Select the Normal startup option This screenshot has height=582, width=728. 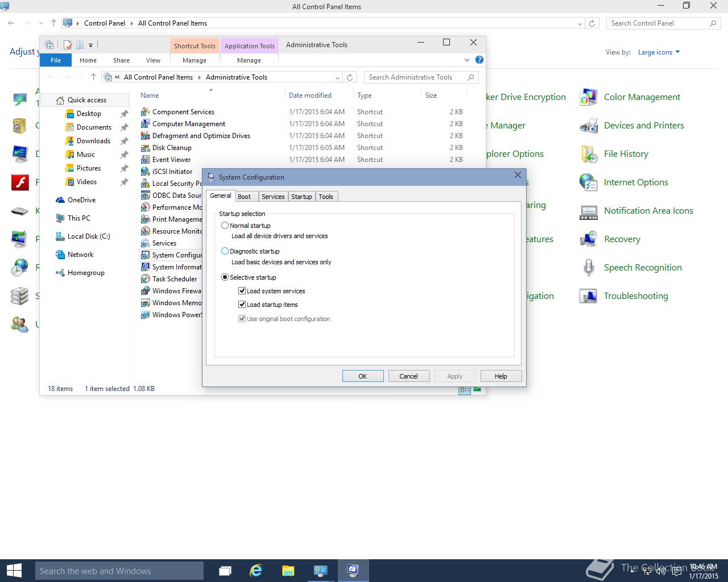coord(225,226)
